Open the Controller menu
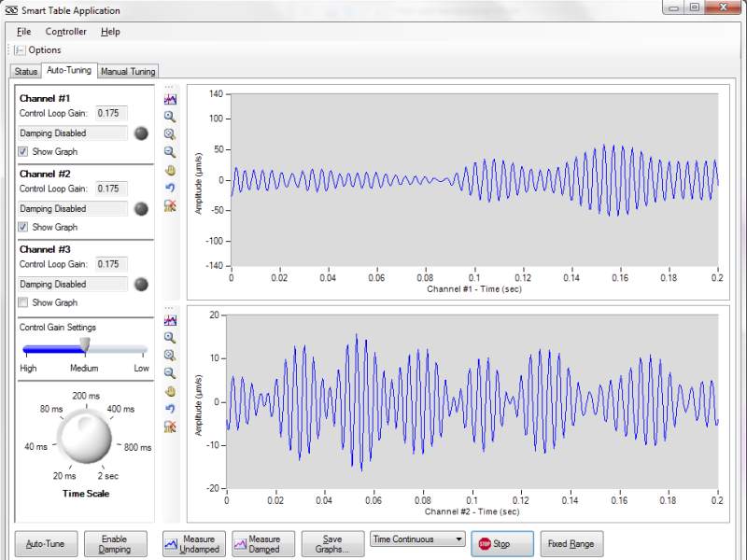 pos(65,32)
